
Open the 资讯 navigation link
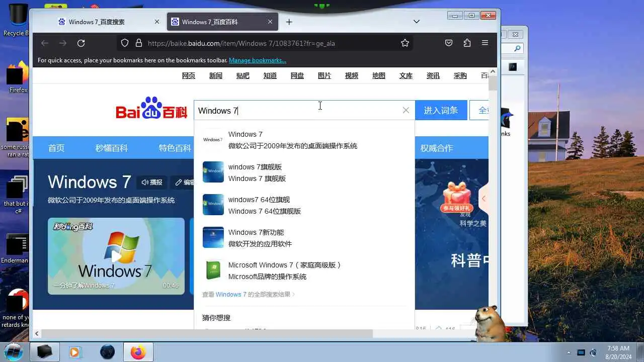click(433, 75)
